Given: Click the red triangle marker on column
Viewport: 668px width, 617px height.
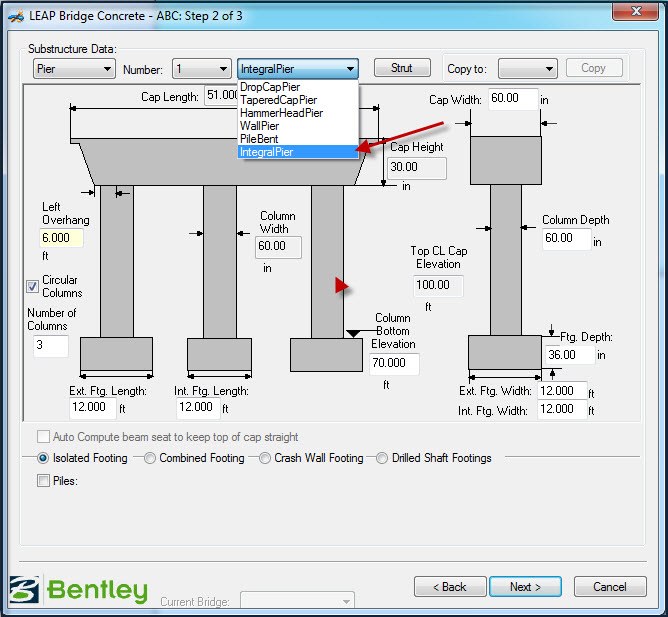Looking at the screenshot, I should pos(342,285).
